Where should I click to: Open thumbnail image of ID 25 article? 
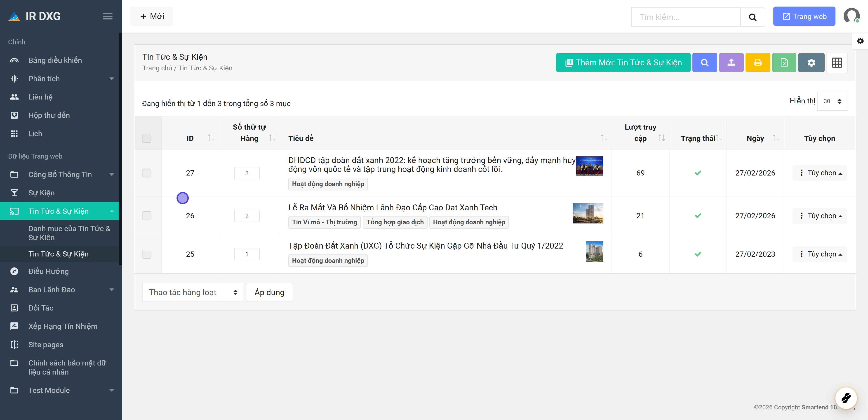coord(594,252)
